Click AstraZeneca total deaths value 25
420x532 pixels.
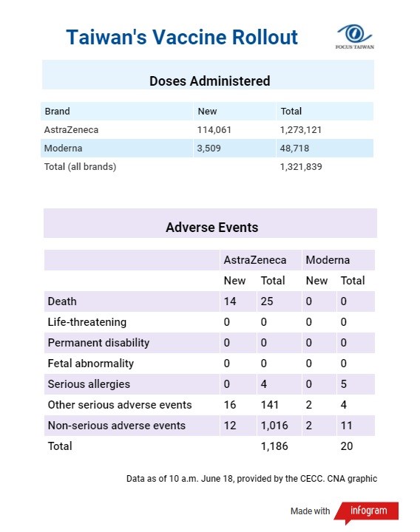267,301
